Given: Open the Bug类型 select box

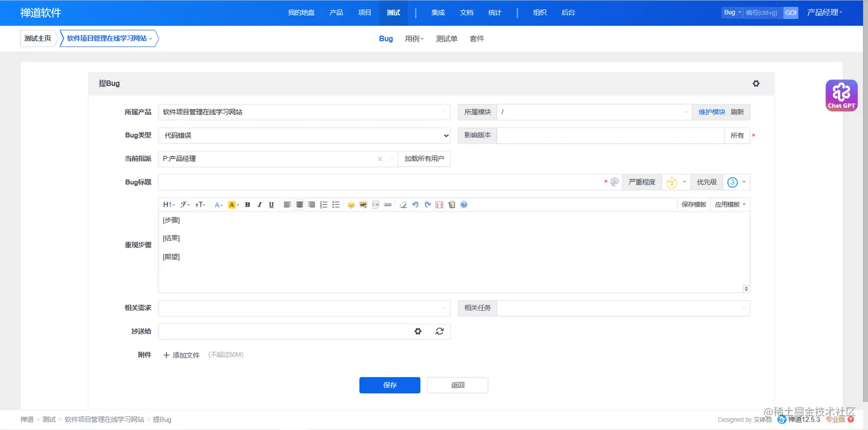Looking at the screenshot, I should 304,135.
